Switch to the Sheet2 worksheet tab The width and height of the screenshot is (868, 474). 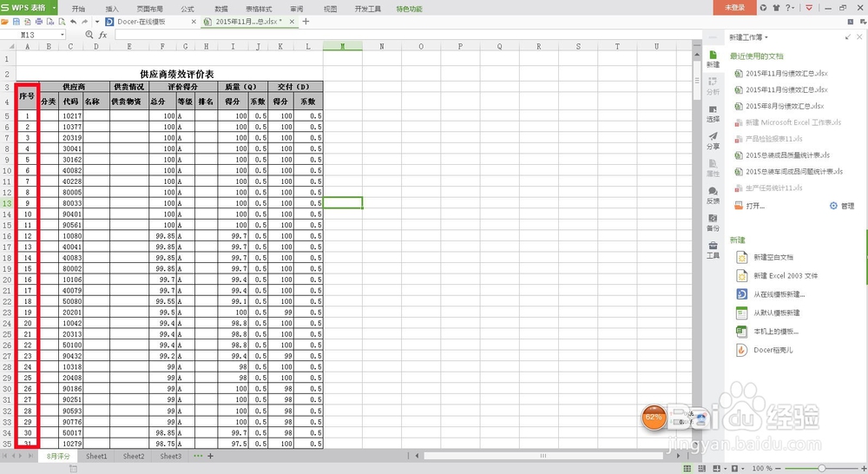tap(134, 457)
